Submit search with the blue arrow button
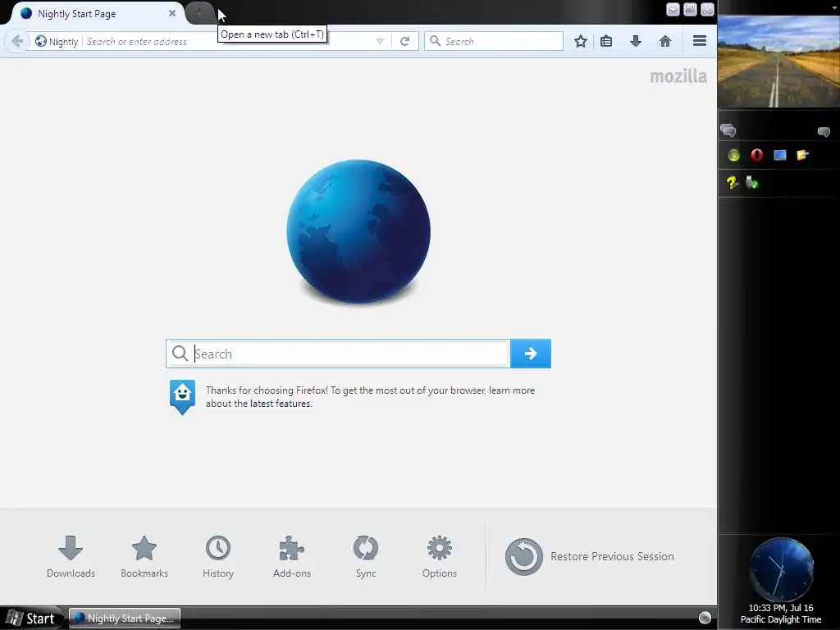Image resolution: width=840 pixels, height=630 pixels. click(x=531, y=354)
